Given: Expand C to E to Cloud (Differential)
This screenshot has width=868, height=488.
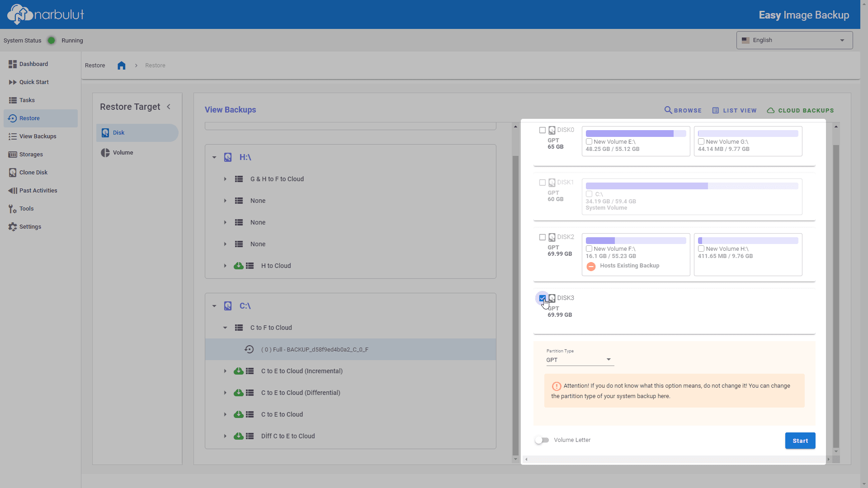Looking at the screenshot, I should 225,393.
